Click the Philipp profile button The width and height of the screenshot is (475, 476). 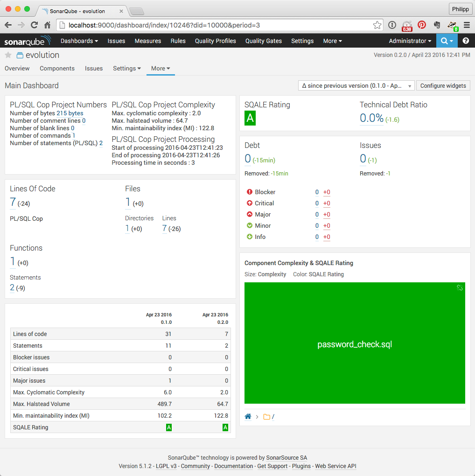461,9
